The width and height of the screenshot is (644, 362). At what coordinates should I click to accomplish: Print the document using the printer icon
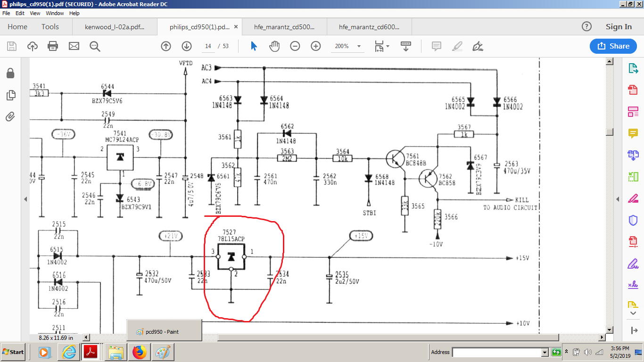point(53,46)
